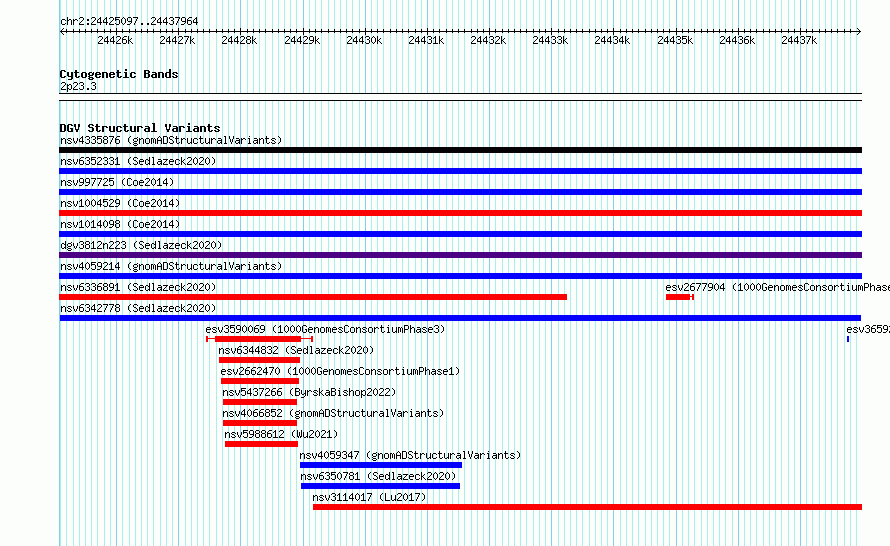
Task: Open nsv1004529 (Coe2014) variant label
Action: pyautogui.click(x=120, y=203)
